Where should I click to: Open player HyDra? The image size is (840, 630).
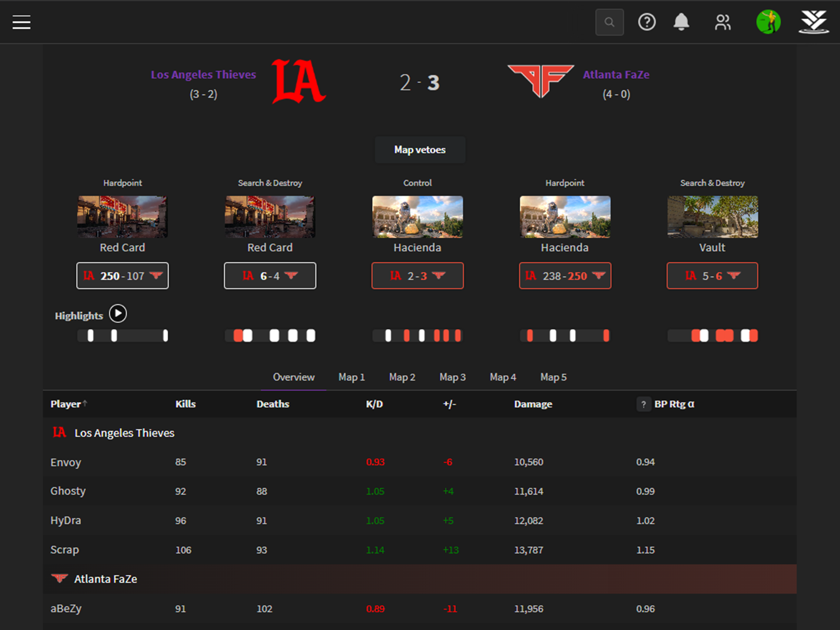point(66,520)
